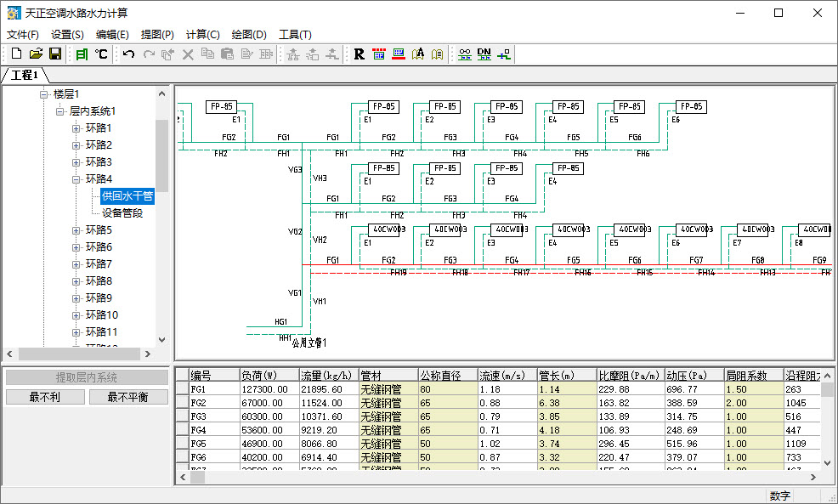Image resolution: width=838 pixels, height=504 pixels.
Task: Click the °C temperature settings icon
Action: tap(101, 54)
